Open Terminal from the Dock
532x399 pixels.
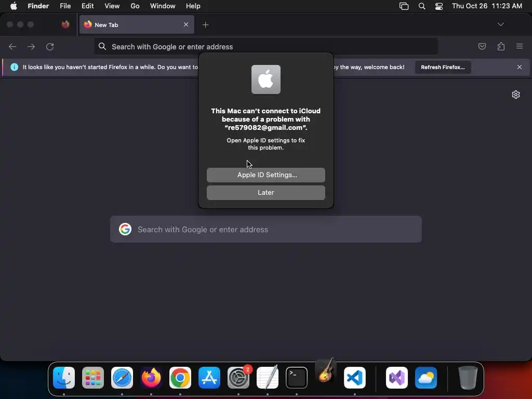[x=297, y=378]
